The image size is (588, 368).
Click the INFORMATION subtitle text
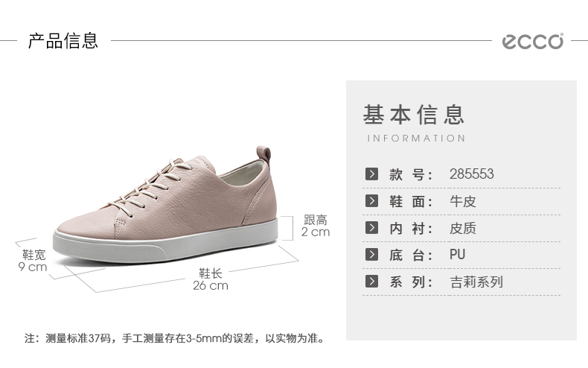tap(416, 139)
